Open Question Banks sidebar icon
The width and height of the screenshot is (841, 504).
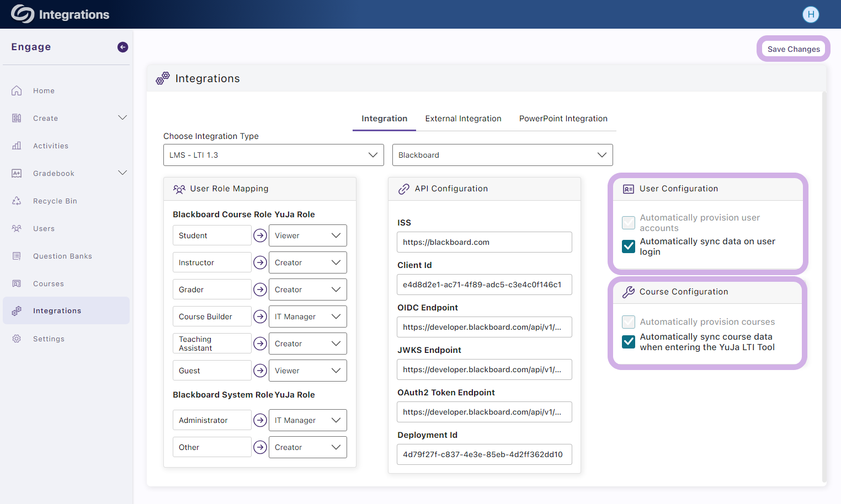pos(17,256)
